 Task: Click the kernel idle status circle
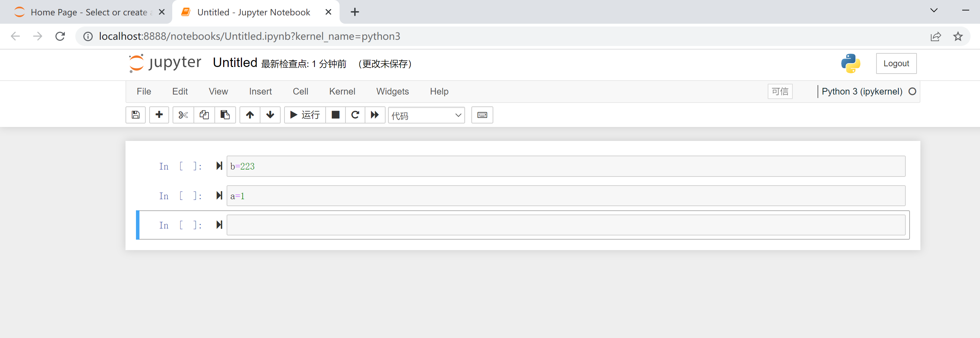tap(912, 92)
